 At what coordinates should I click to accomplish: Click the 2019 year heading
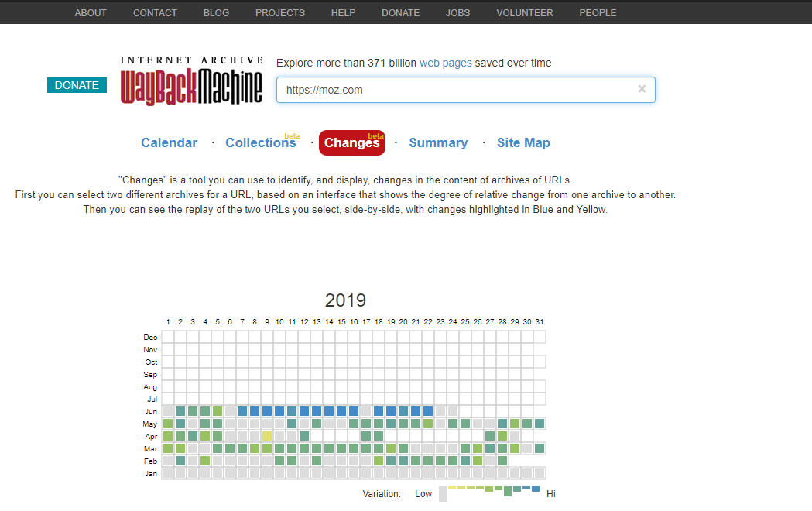click(x=345, y=300)
